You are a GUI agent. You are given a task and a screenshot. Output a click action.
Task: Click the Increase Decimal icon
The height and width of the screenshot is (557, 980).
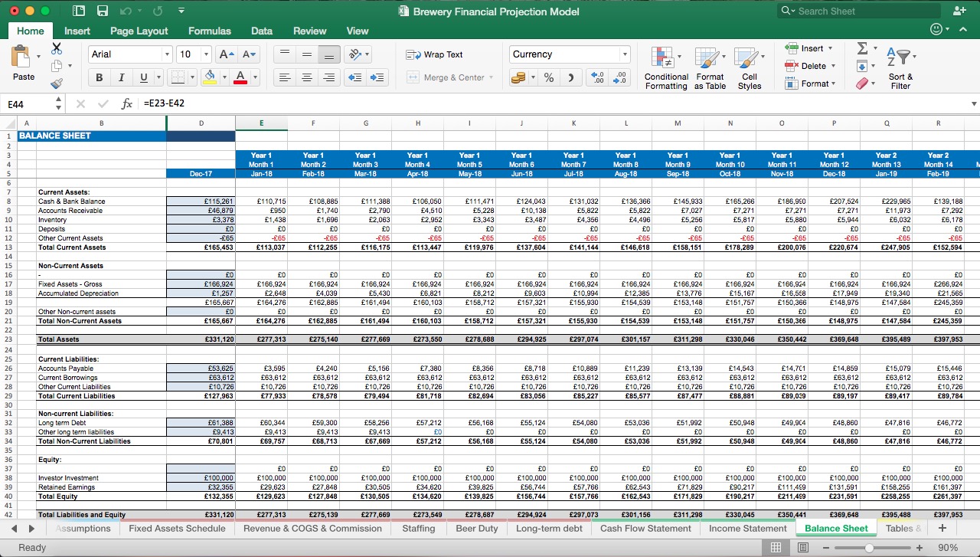coord(598,77)
